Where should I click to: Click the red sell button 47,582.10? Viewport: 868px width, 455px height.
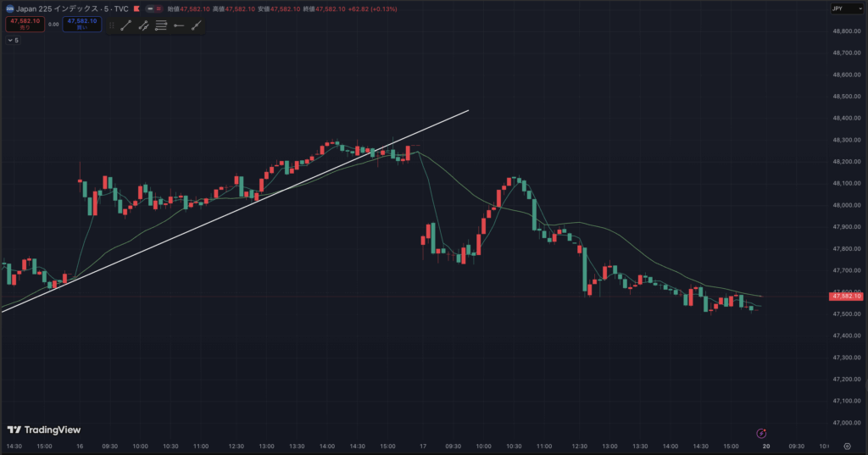pos(25,25)
